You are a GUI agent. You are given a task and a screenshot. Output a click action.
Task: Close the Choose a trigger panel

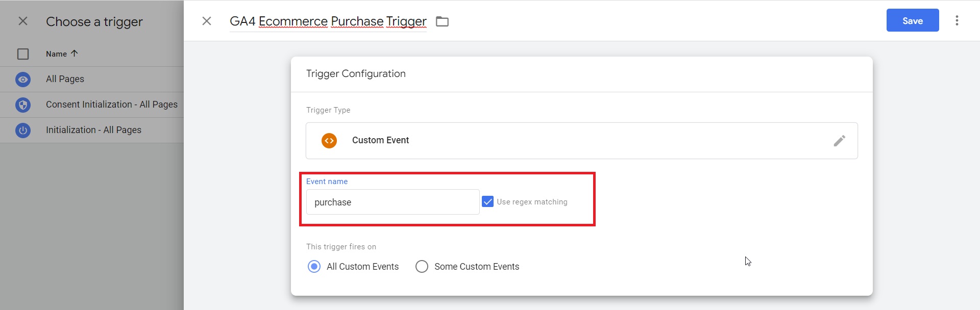tap(23, 21)
